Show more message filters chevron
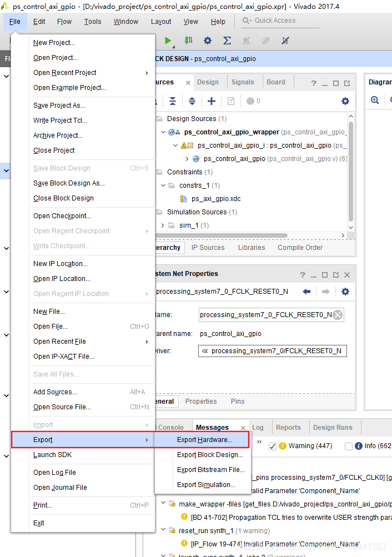The width and height of the screenshot is (392, 557). [259, 441]
